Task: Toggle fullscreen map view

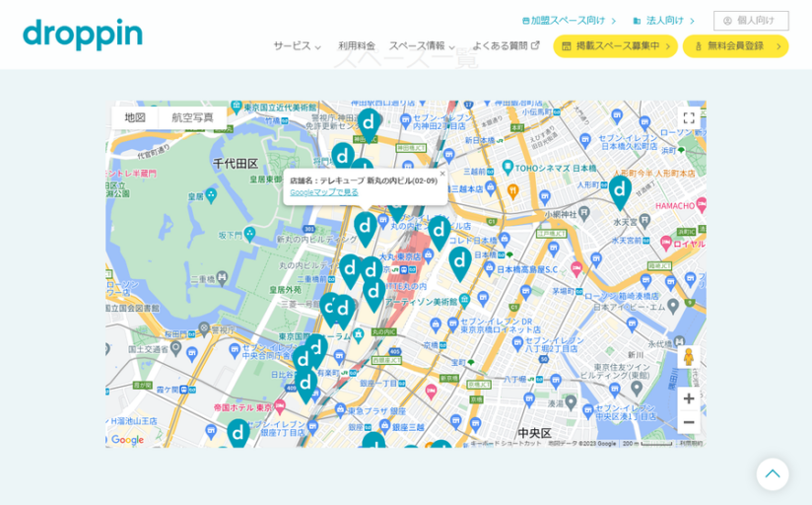Action: 689,118
